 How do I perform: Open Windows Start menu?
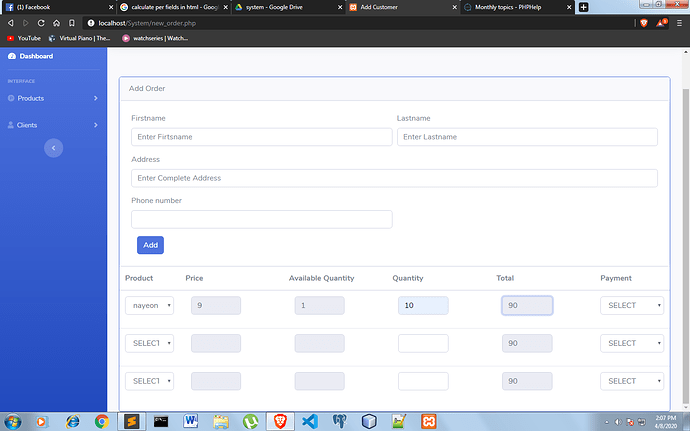(12, 421)
